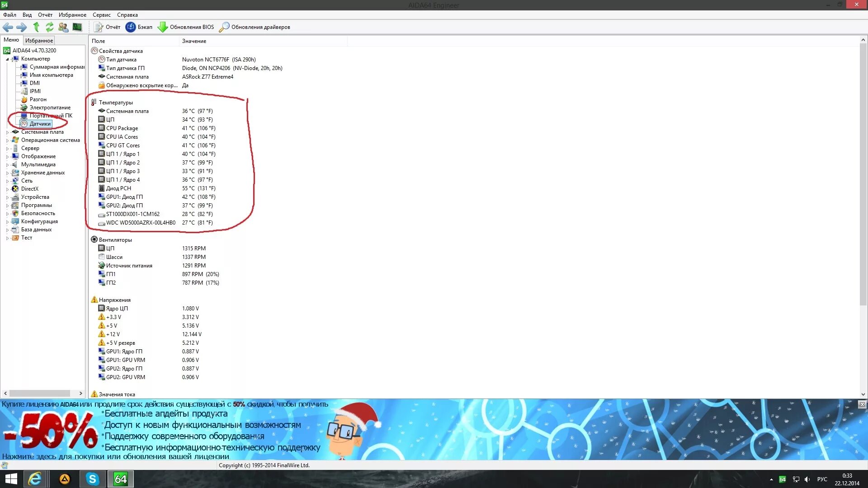This screenshot has width=868, height=488.
Task: Expand the Хранение данных tree node
Action: (x=7, y=173)
